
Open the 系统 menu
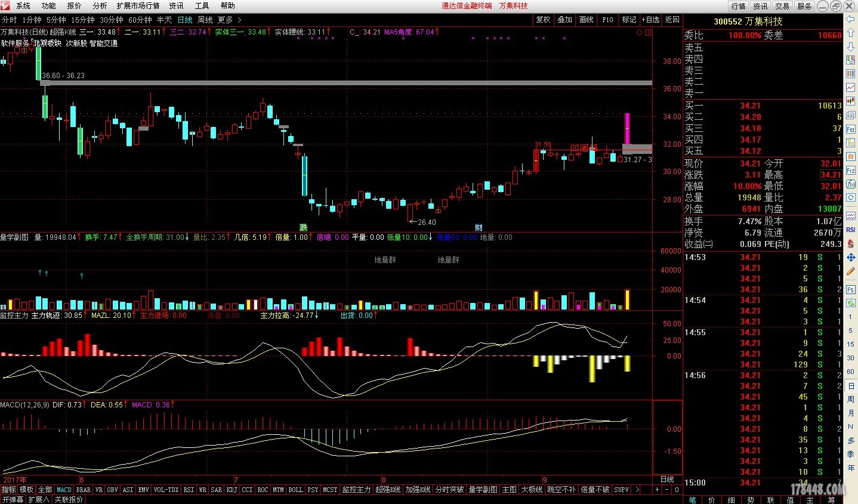(x=23, y=5)
